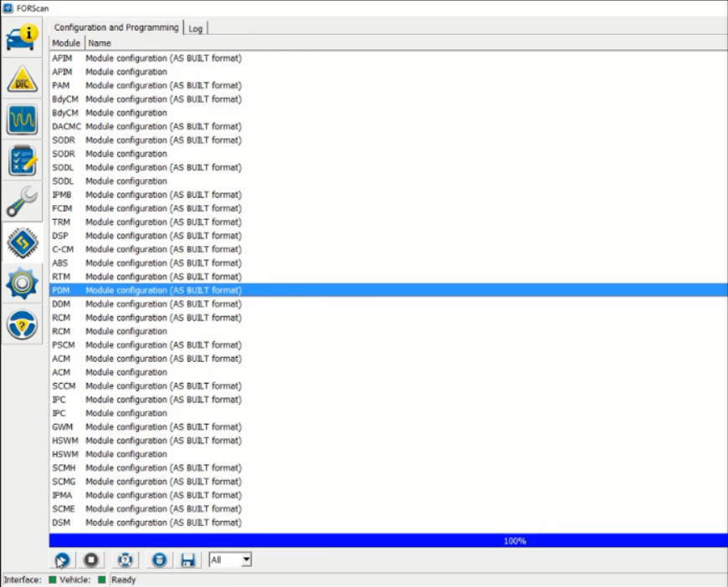Viewport: 728px width, 587px height.
Task: Select PSCM Module configuration row
Action: click(388, 345)
